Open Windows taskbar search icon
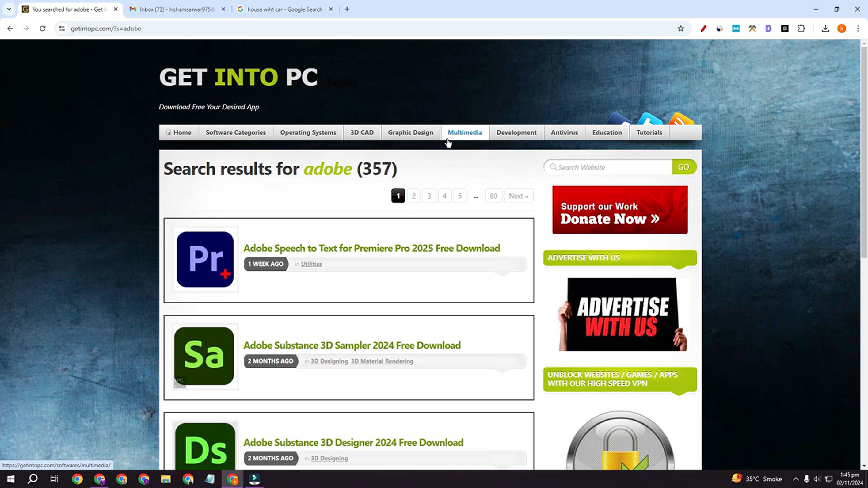Viewport: 868px width, 488px height. (33, 479)
